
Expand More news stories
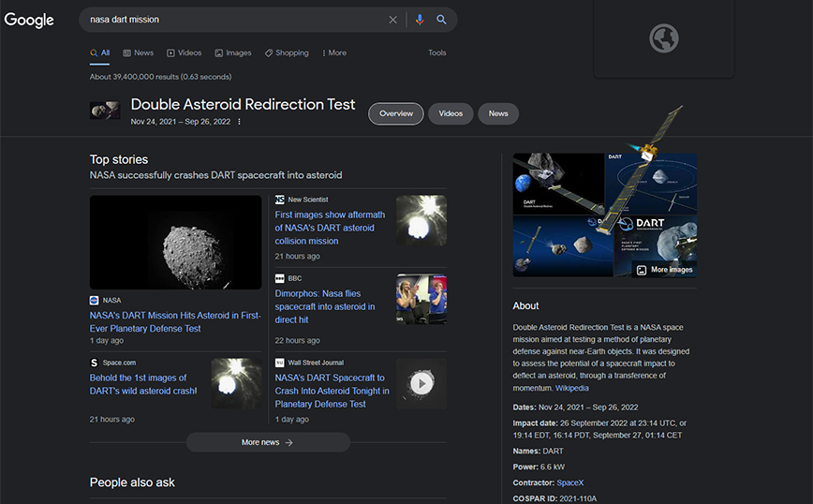coord(268,442)
